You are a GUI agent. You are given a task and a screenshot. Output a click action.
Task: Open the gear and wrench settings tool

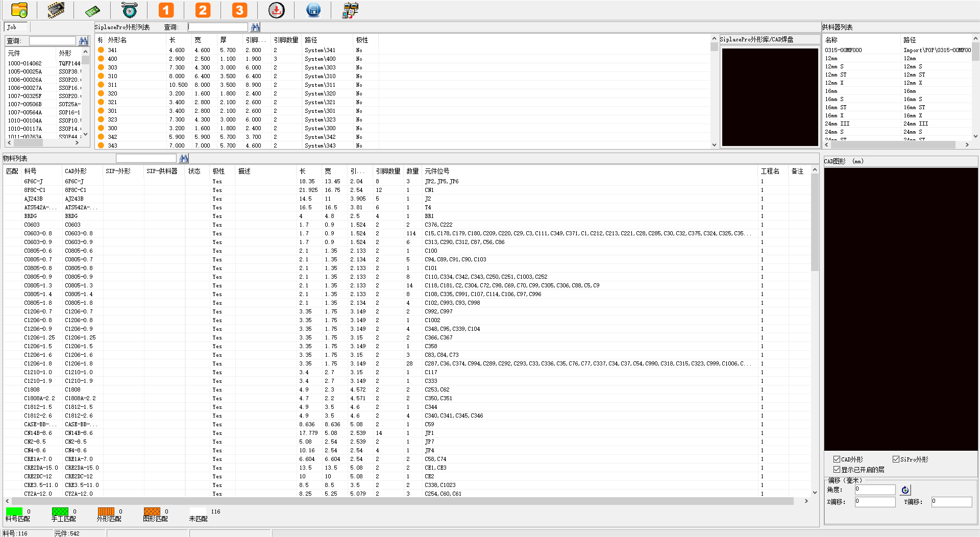pyautogui.click(x=130, y=10)
